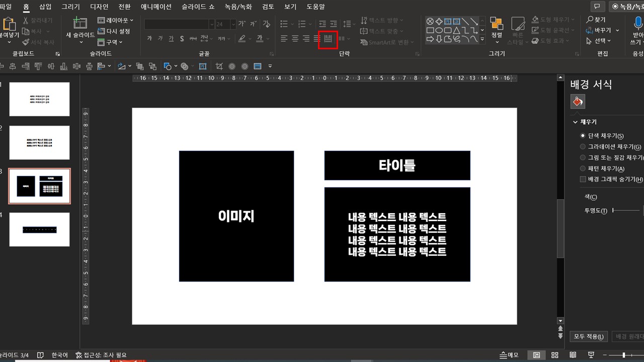The height and width of the screenshot is (362, 644).
Task: Select slide 4 thumbnail
Action: point(40,229)
